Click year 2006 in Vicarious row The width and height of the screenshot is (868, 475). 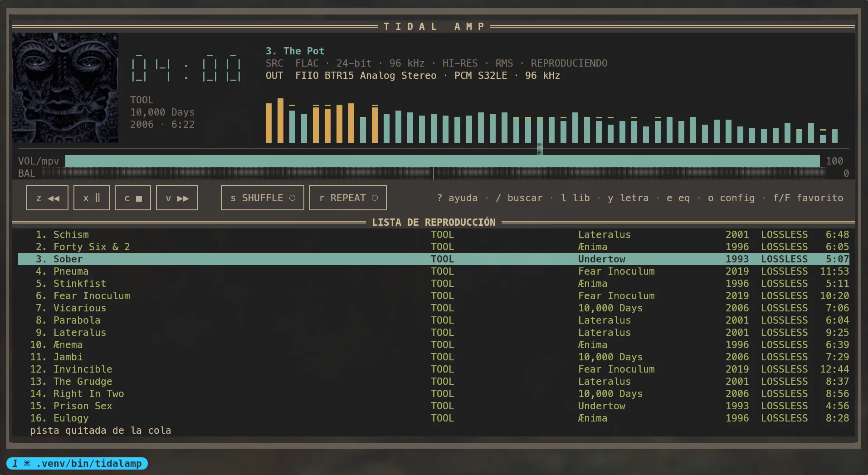(737, 308)
